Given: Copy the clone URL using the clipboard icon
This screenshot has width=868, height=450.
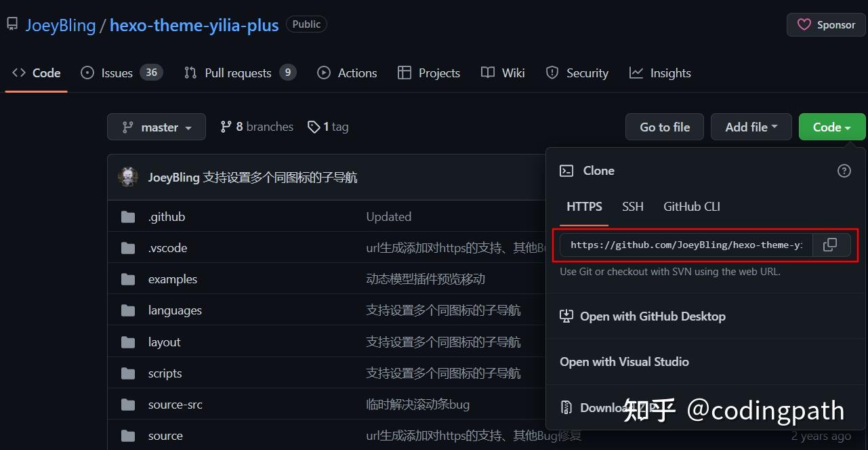Looking at the screenshot, I should click(829, 245).
